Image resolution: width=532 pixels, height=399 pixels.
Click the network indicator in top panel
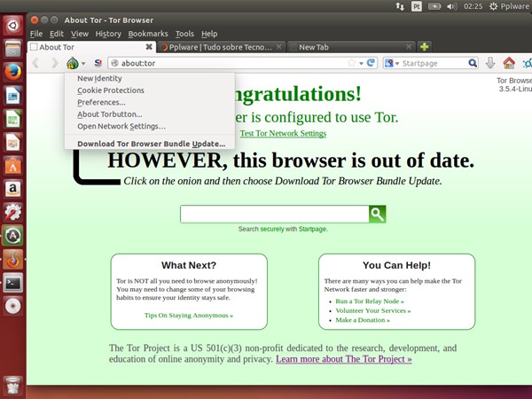coord(400,6)
